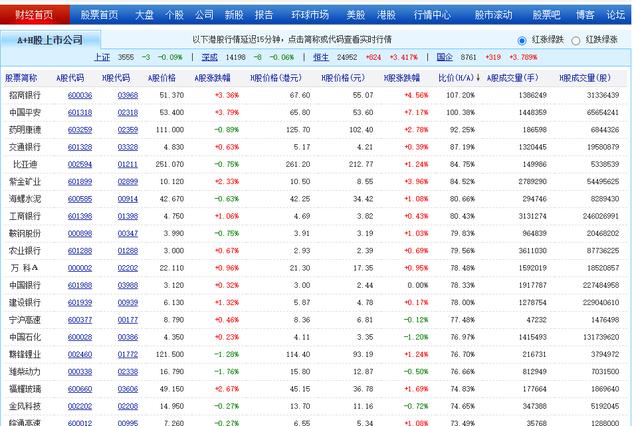The width and height of the screenshot is (640, 426).
Task: Open the A-share code link for 中国石化
Action: click(x=80, y=337)
